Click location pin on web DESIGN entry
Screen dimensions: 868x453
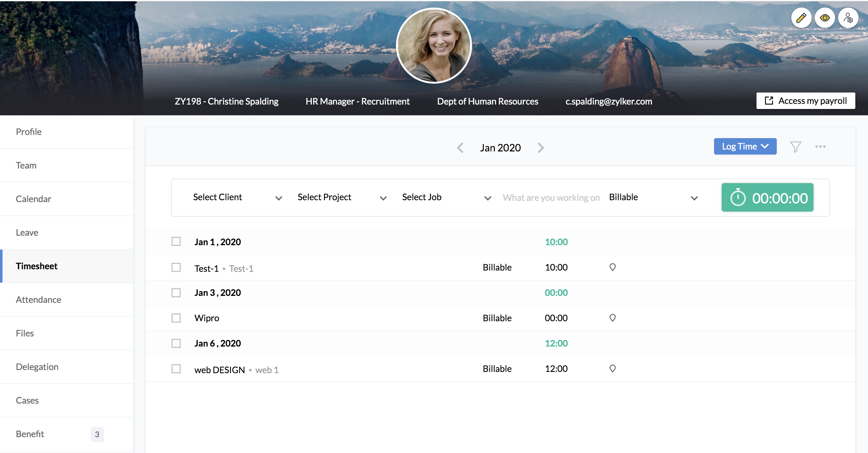[x=612, y=368]
